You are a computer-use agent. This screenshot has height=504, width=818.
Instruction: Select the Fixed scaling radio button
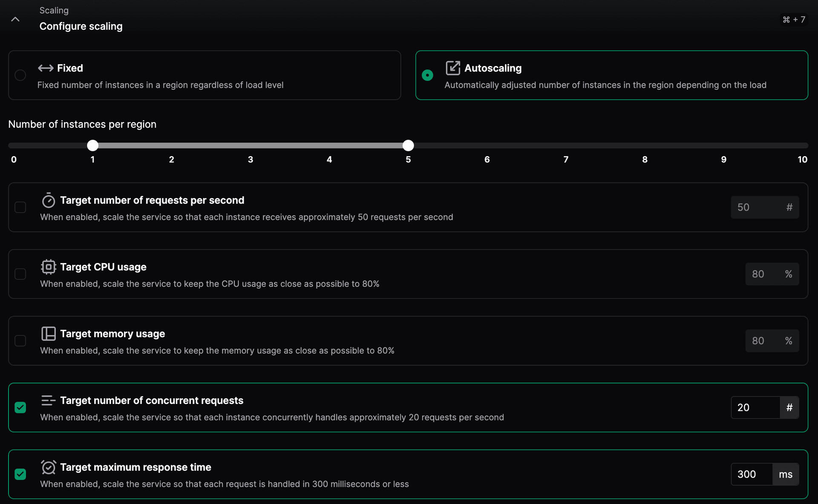[20, 75]
